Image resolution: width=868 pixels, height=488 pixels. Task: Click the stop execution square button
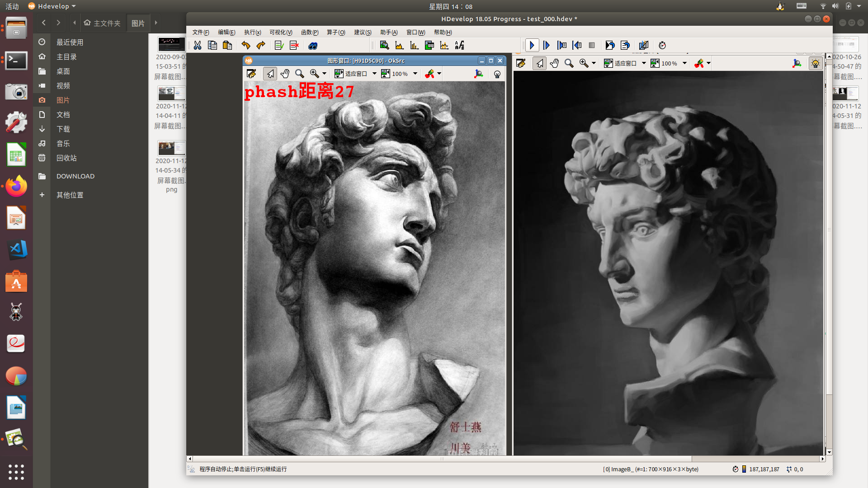pos(592,45)
